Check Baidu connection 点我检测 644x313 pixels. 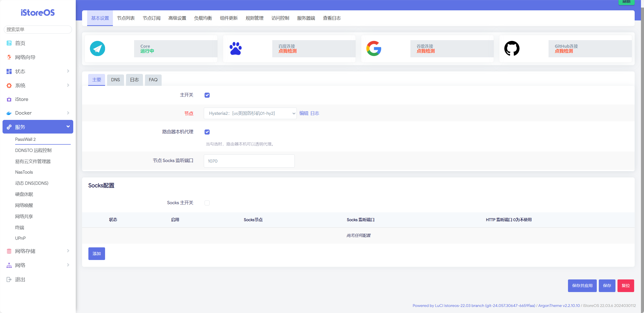(288, 51)
